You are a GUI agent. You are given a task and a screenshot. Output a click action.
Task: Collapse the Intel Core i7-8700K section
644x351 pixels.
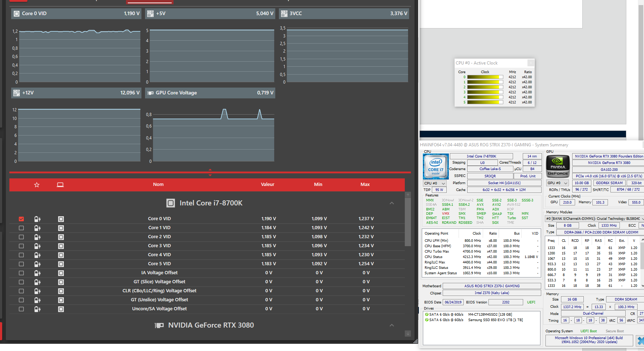[x=392, y=203]
